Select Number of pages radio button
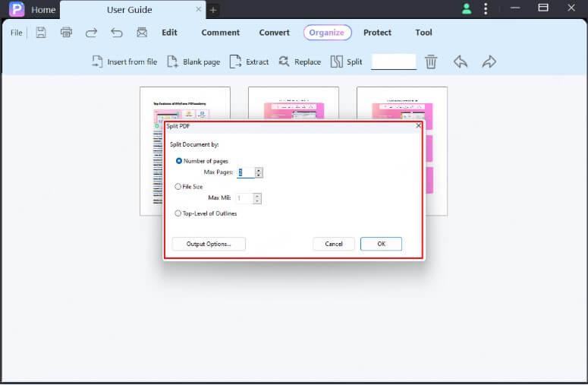Image resolution: width=588 pixels, height=385 pixels. pyautogui.click(x=179, y=160)
